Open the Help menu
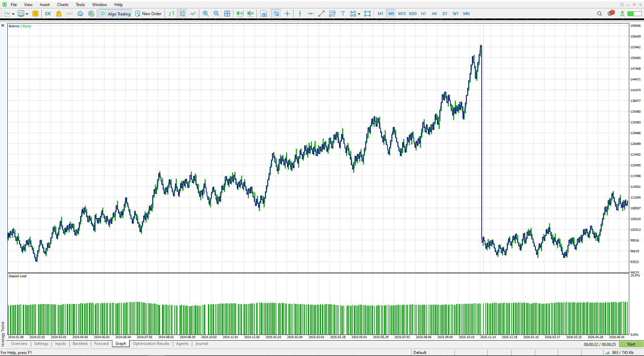Screen dimensions: 644x356 coord(118,5)
